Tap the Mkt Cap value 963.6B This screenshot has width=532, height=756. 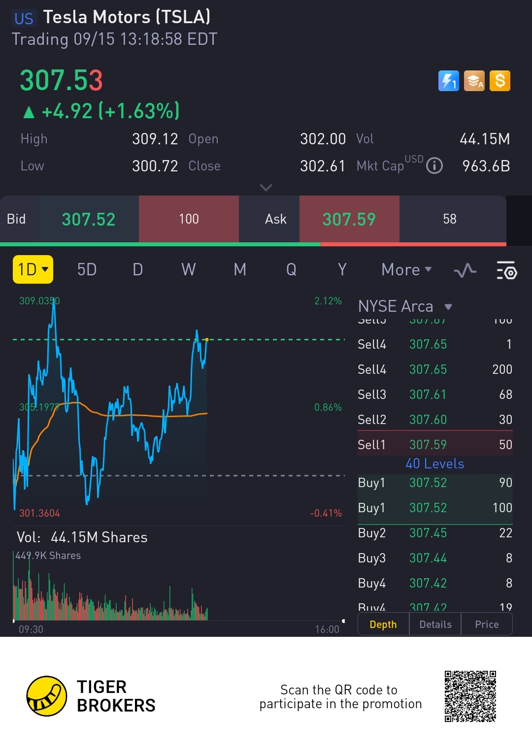(486, 166)
